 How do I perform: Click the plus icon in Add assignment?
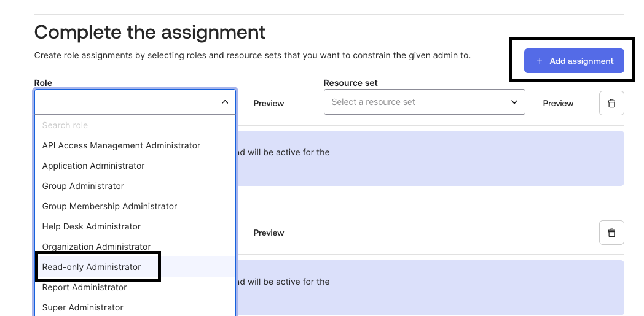(540, 61)
